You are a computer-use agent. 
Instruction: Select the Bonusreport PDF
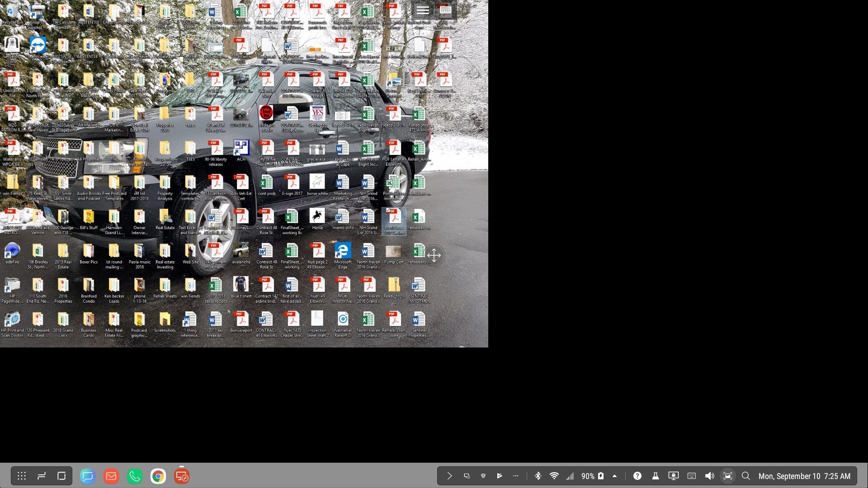241,322
